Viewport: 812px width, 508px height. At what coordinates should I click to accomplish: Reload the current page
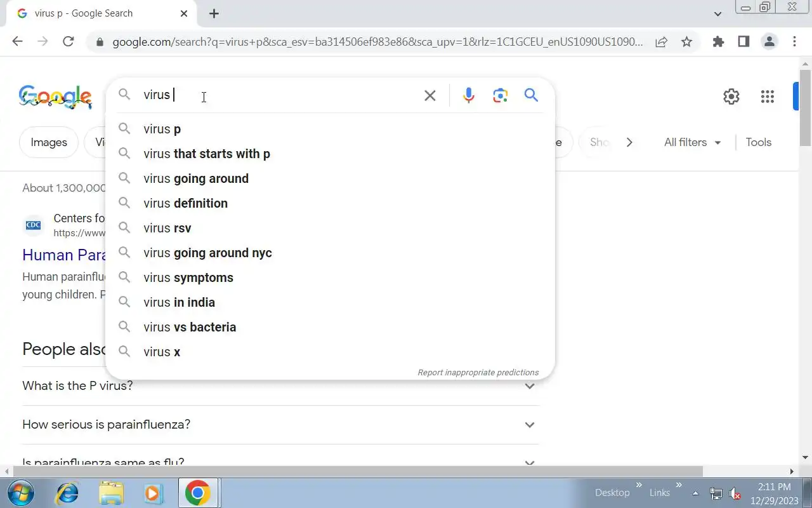pyautogui.click(x=69, y=42)
